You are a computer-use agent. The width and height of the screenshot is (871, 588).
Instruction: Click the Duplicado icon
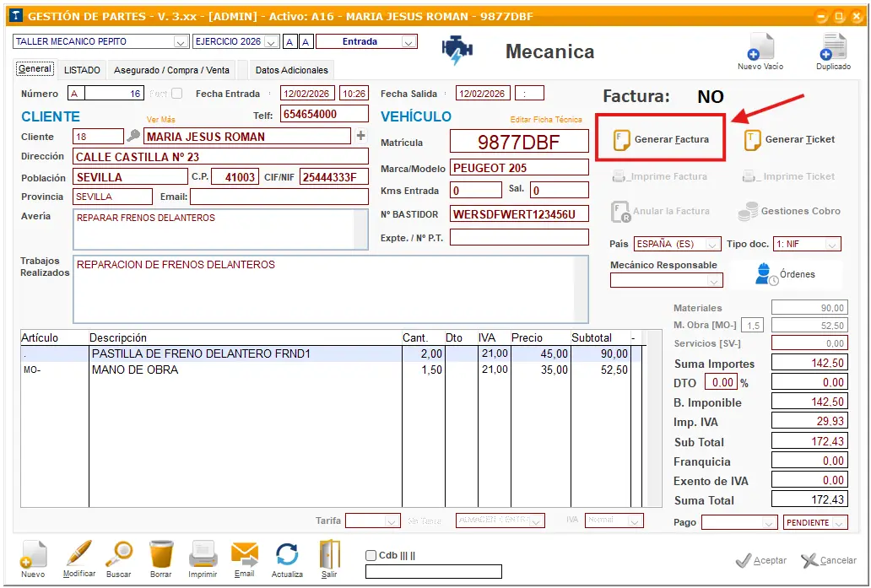pos(833,46)
